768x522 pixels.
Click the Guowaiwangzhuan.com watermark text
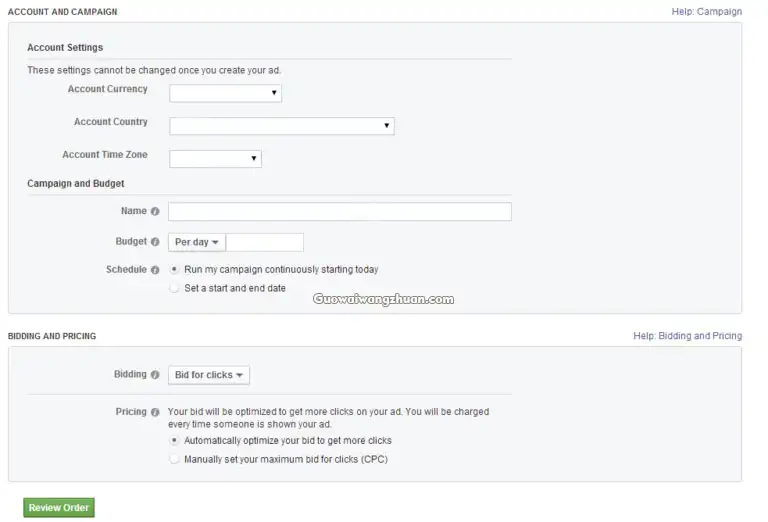pyautogui.click(x=384, y=299)
